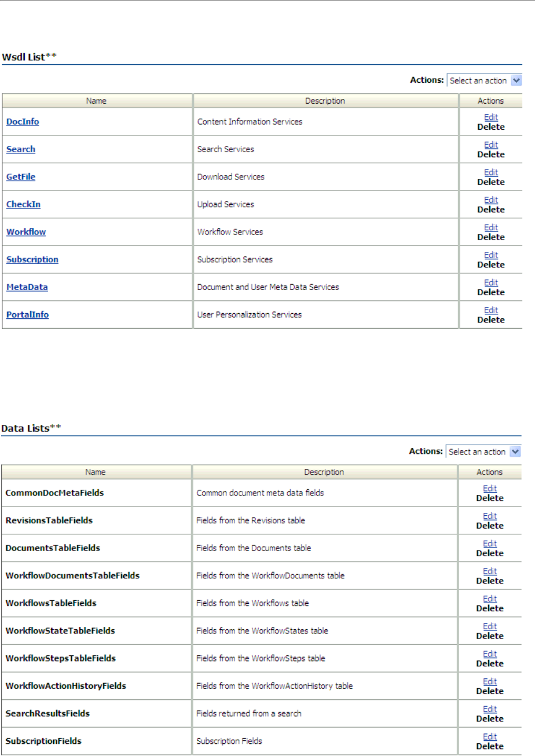Edit the CheckIn WSDL entry
535x756 pixels.
[491, 200]
